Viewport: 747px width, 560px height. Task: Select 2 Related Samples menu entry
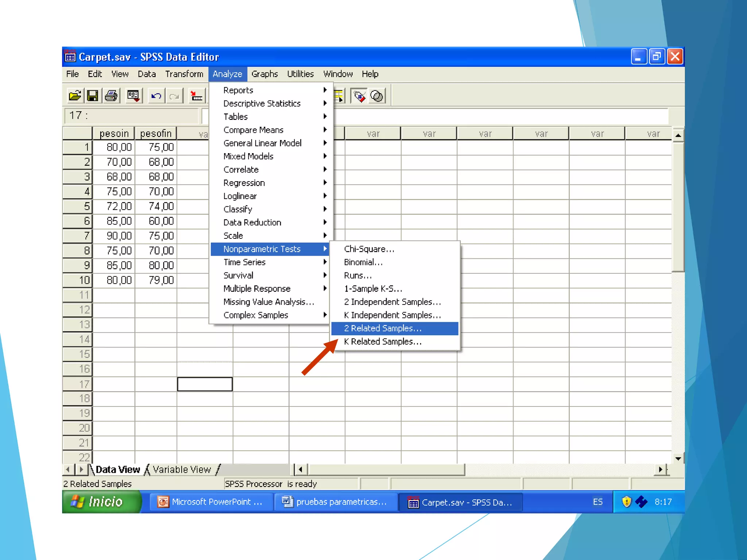(x=383, y=328)
